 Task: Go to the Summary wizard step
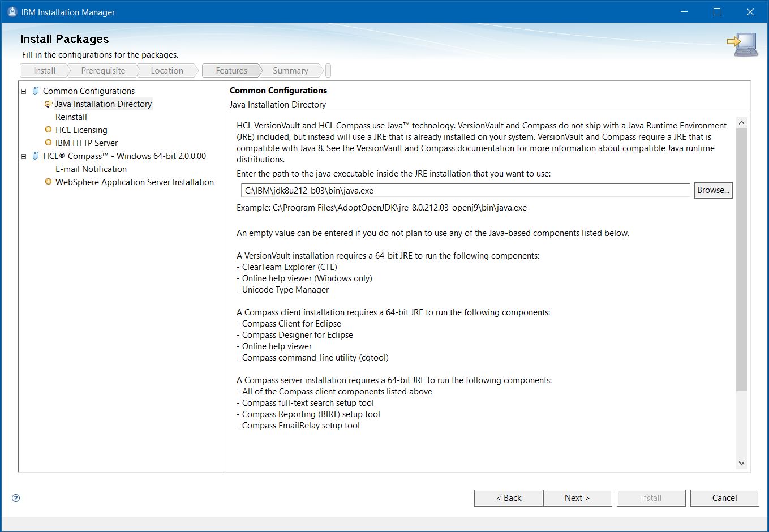click(290, 71)
